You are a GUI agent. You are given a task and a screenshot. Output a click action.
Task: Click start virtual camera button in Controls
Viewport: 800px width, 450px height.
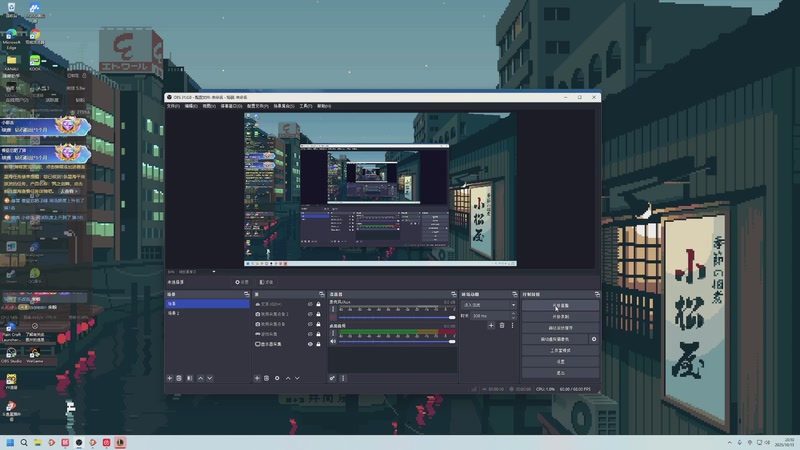(x=555, y=339)
